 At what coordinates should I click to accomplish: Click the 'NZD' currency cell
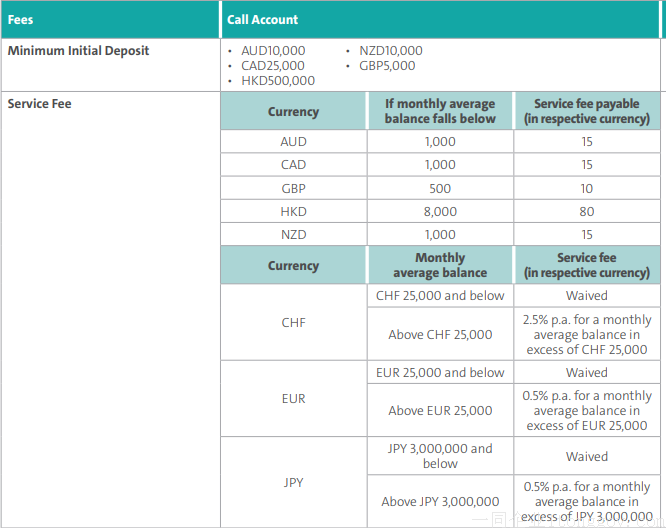click(x=293, y=234)
